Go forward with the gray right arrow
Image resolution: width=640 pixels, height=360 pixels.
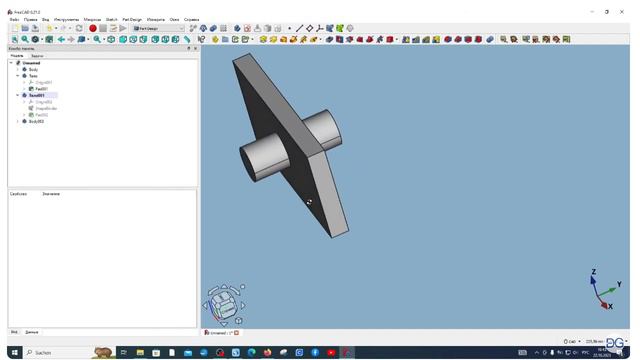pos(71,39)
